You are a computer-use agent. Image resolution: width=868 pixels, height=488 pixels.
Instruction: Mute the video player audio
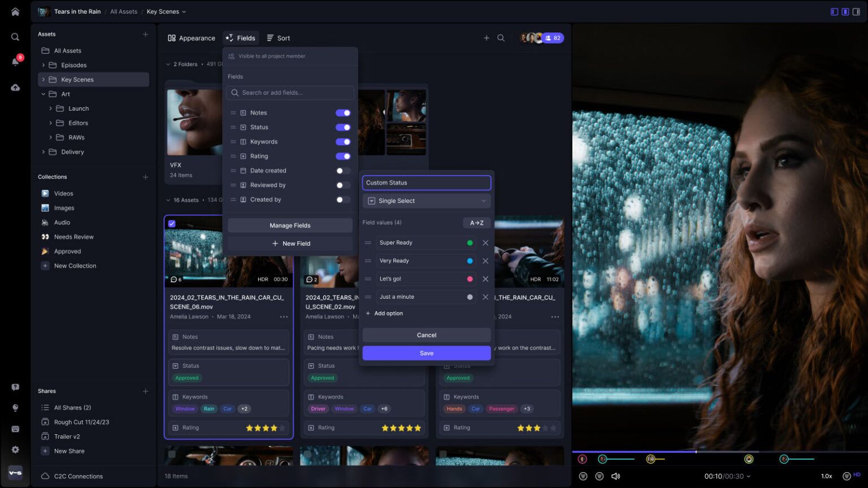coord(616,476)
